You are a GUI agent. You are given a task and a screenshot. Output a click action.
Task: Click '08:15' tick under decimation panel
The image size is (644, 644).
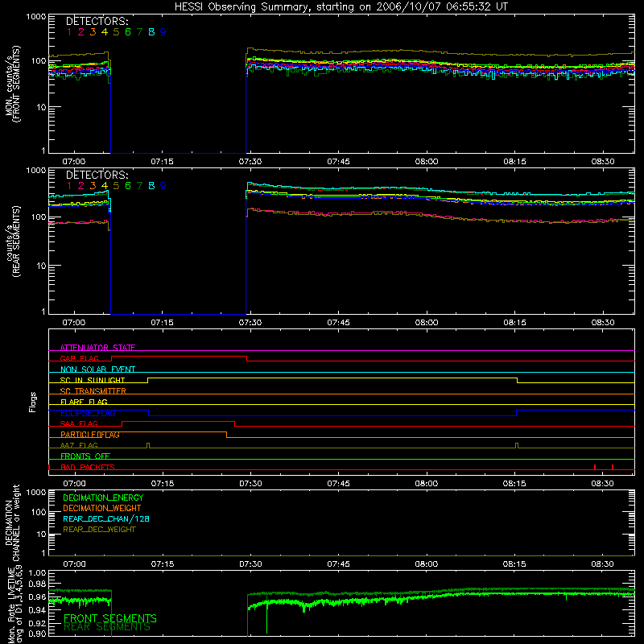click(514, 564)
